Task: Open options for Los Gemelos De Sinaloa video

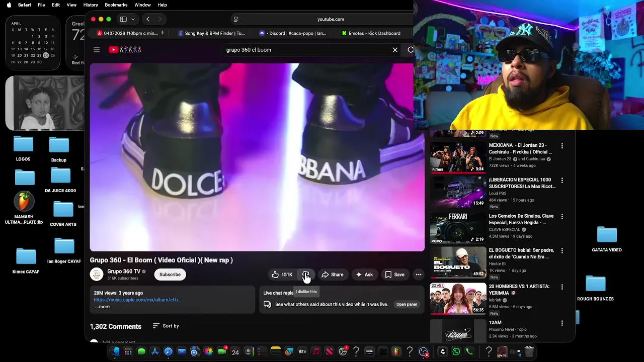Action: tap(562, 216)
